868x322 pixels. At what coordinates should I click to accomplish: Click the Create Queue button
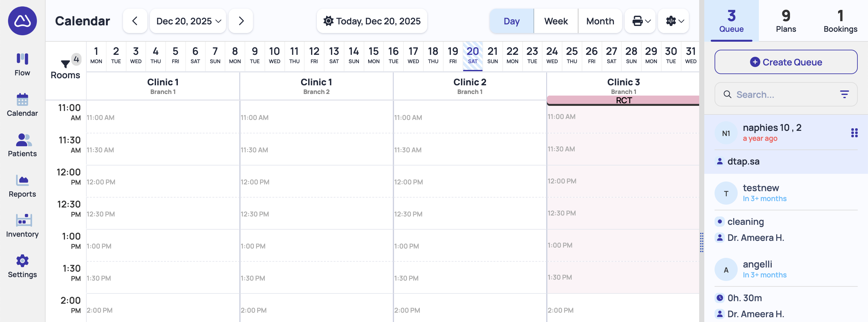pos(786,62)
